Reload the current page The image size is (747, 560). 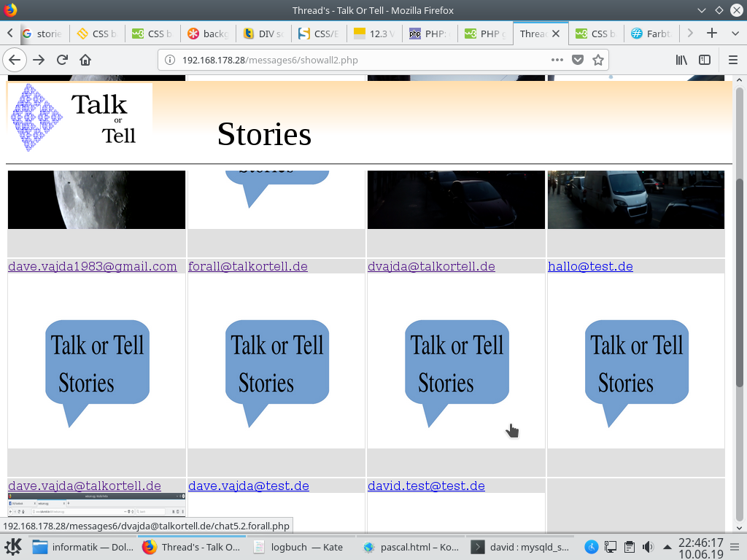tap(62, 60)
